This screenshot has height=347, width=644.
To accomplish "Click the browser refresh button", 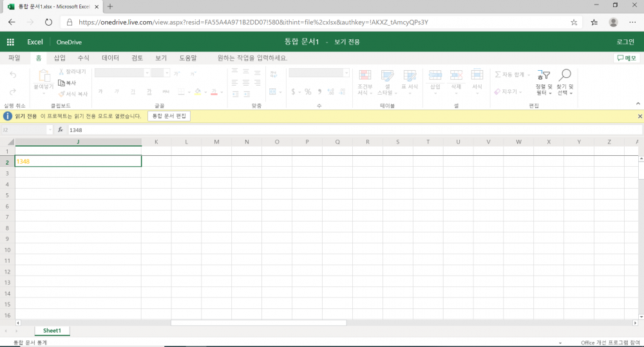I will point(48,22).
